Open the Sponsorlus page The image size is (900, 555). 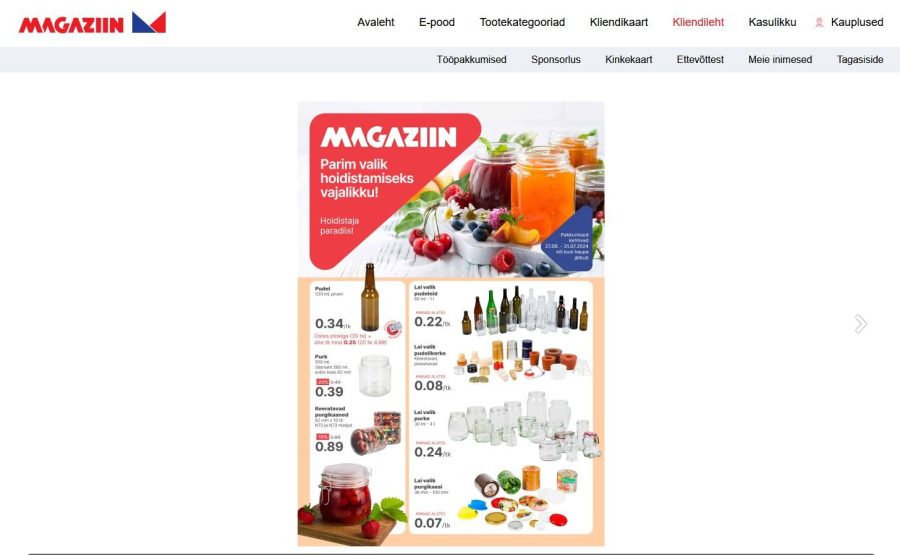(x=556, y=60)
